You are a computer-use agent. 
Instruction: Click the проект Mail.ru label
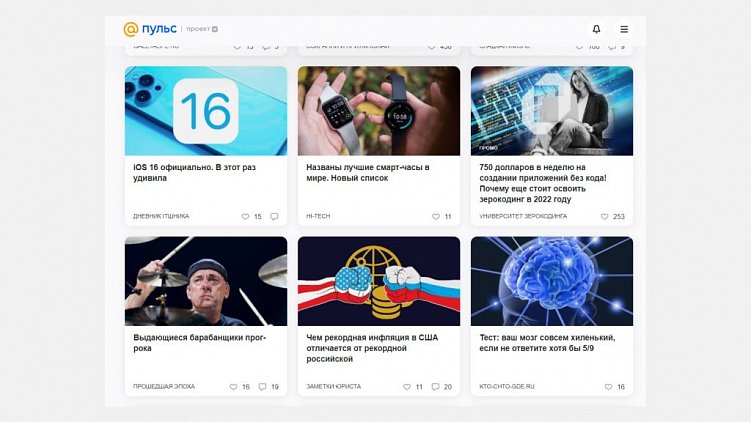point(202,29)
